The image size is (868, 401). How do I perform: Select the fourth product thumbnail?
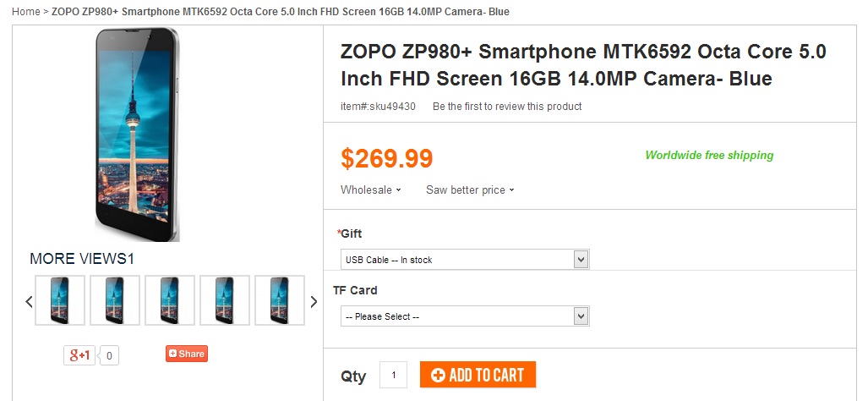(225, 300)
